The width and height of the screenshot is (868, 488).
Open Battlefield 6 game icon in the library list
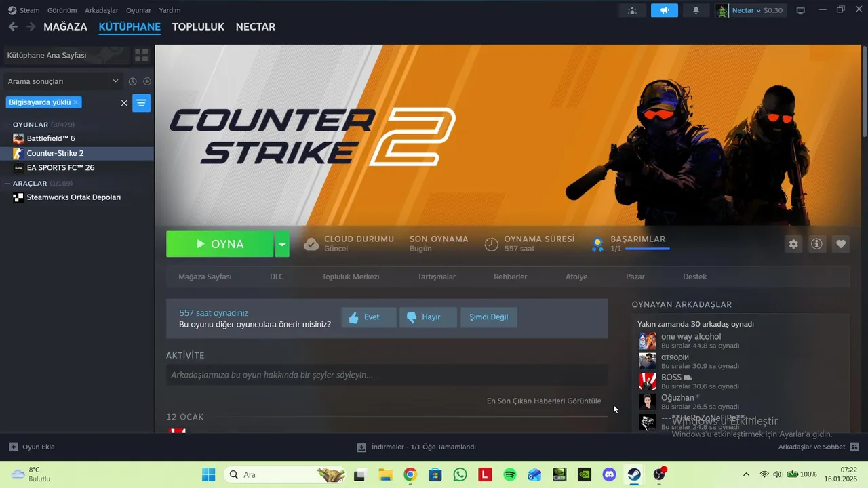18,138
